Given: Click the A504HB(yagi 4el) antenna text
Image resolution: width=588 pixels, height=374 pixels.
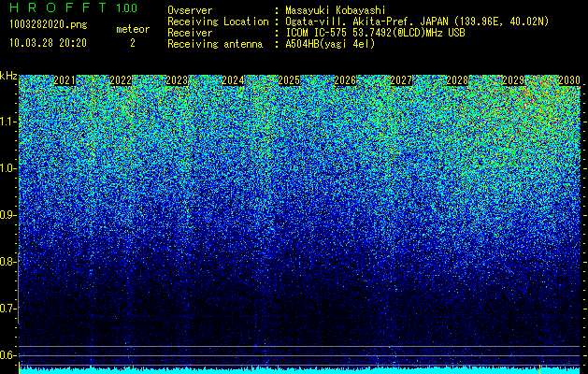Looking at the screenshot, I should [330, 44].
